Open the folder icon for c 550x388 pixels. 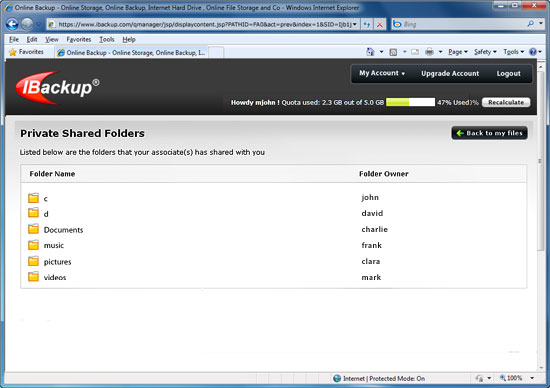[33, 198]
